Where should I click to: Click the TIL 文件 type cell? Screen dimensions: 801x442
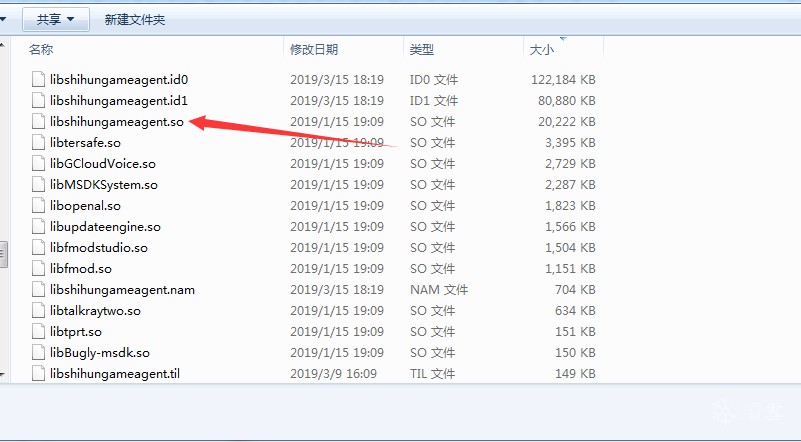[432, 373]
